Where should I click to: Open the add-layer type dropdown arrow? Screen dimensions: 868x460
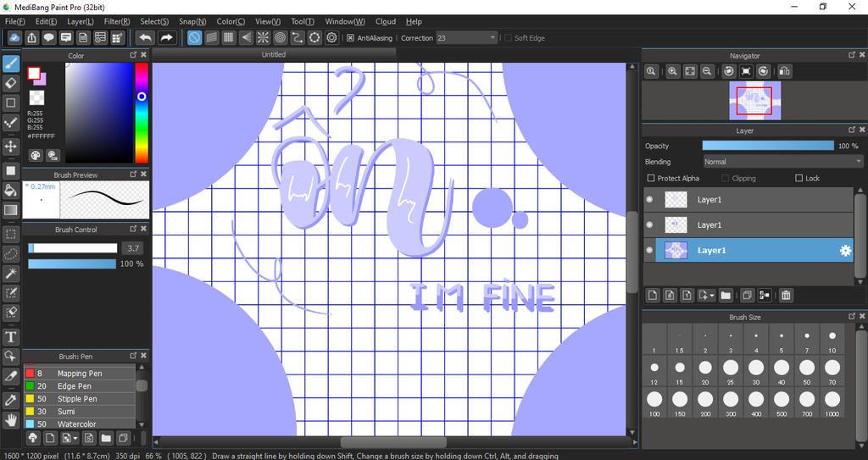(712, 296)
